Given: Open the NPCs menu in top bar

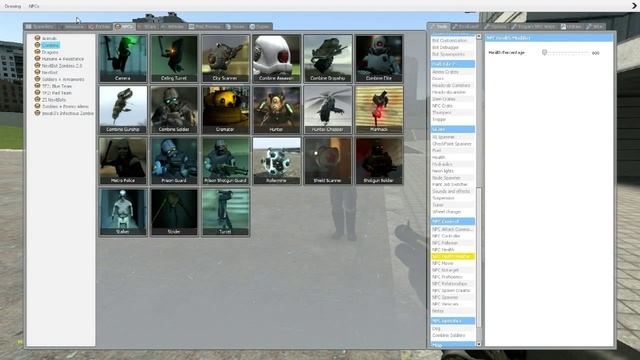Looking at the screenshot, I should 34,6.
